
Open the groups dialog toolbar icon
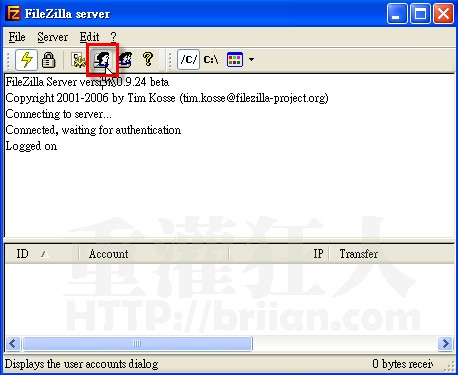(125, 60)
